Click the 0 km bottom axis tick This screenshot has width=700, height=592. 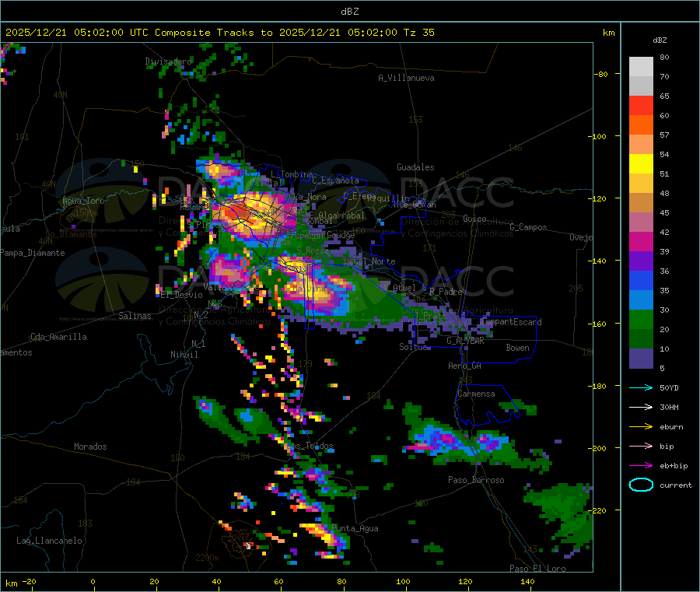pyautogui.click(x=93, y=581)
